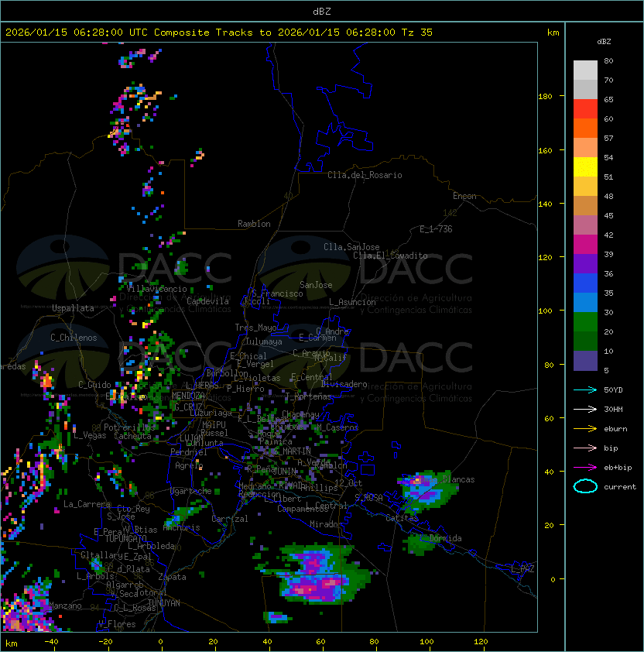Click the 'Tz 35' value in the header

417,33
